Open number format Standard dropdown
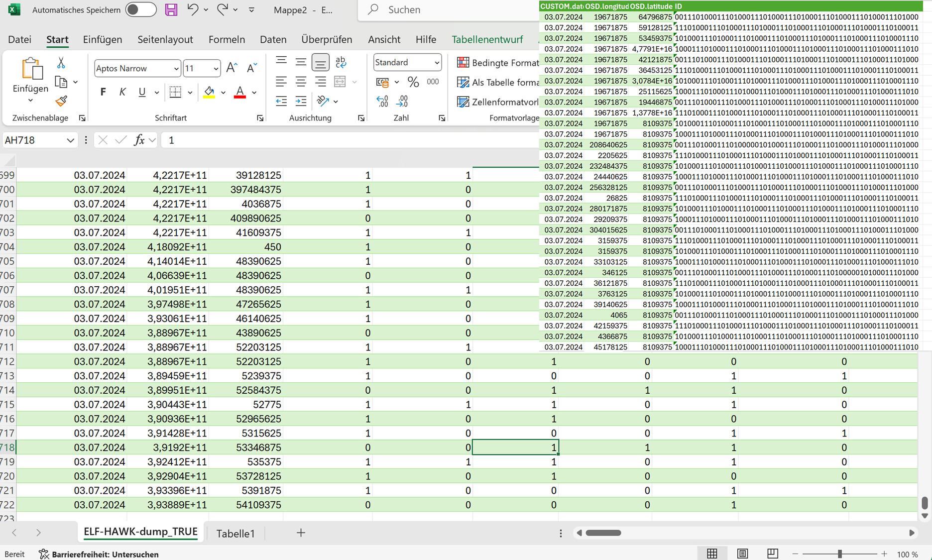This screenshot has height=560, width=932. (437, 62)
